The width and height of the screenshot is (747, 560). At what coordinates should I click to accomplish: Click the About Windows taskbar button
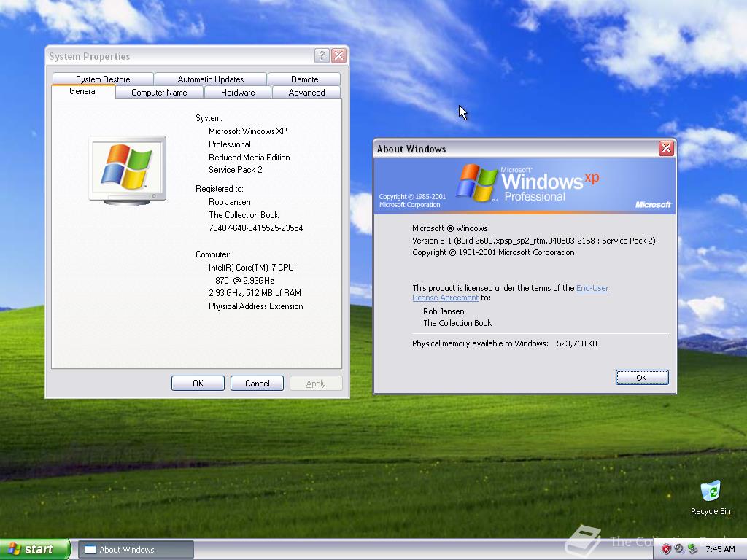pos(136,550)
